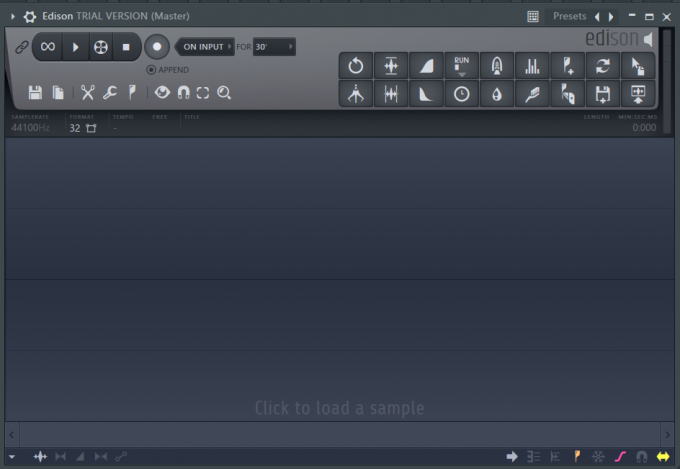Click the format crop icon next to 32

(x=91, y=128)
